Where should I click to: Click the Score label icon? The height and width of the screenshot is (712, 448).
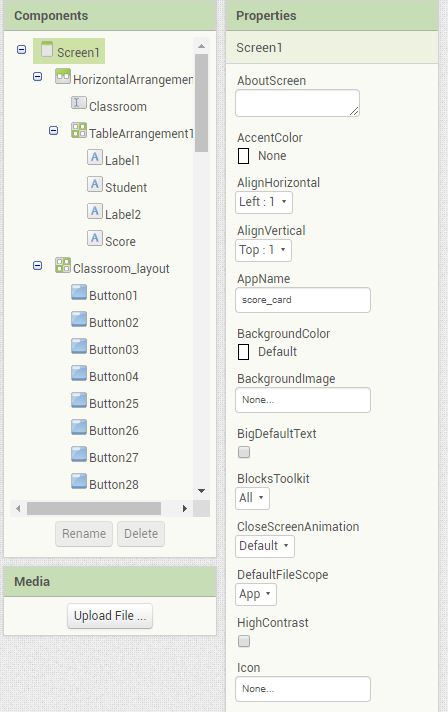[x=94, y=238]
